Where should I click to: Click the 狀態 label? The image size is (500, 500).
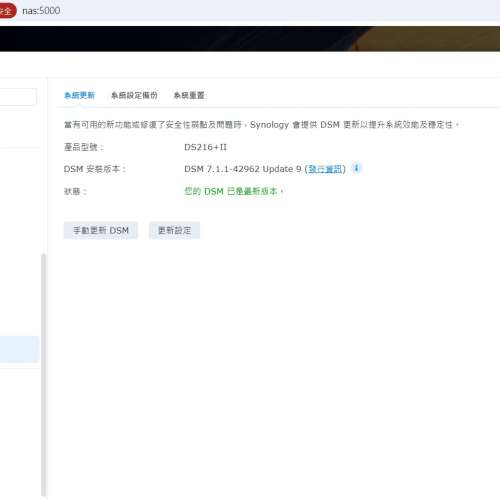tap(75, 191)
